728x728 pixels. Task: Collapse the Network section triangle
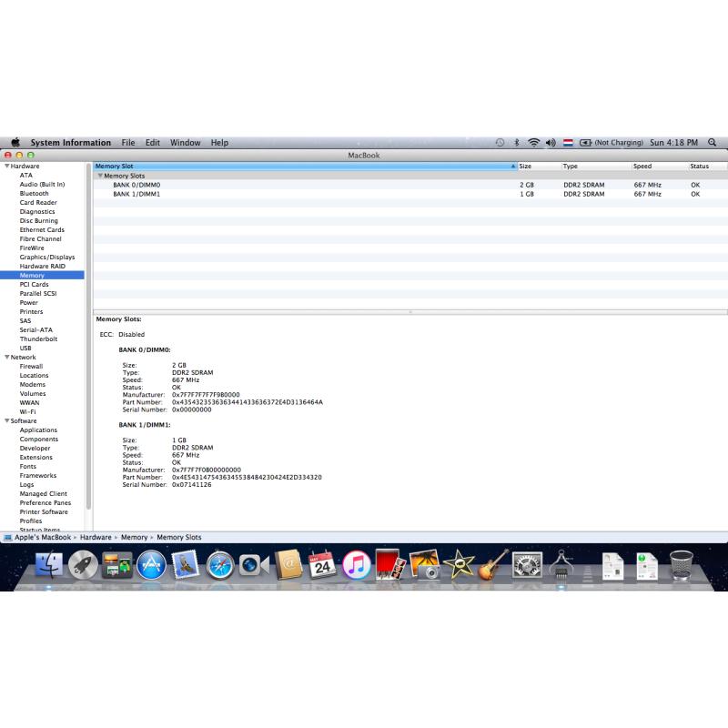point(7,357)
